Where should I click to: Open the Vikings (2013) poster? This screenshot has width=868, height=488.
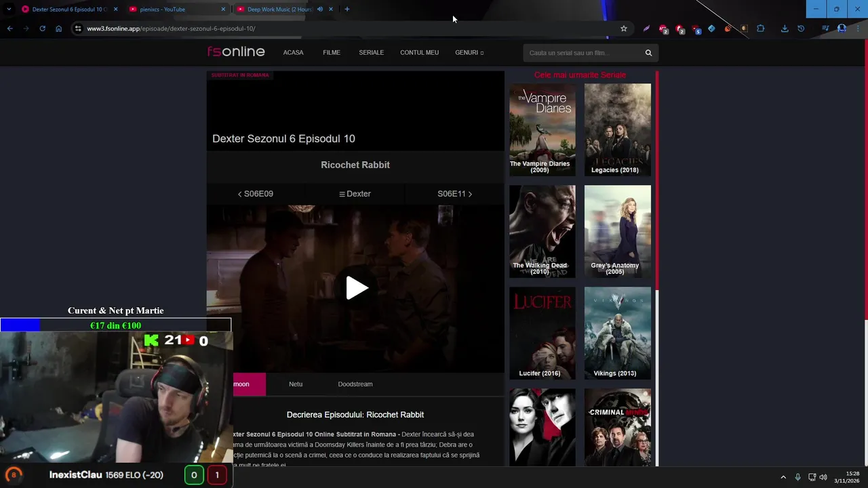tap(617, 333)
